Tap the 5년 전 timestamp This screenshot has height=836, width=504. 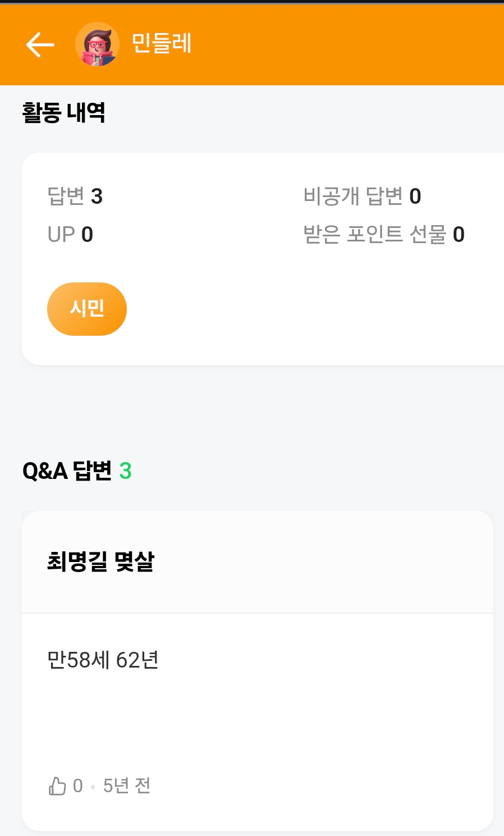pos(127,785)
